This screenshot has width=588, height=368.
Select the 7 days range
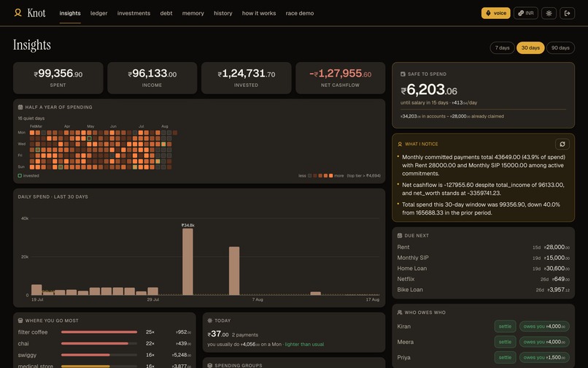pyautogui.click(x=502, y=47)
